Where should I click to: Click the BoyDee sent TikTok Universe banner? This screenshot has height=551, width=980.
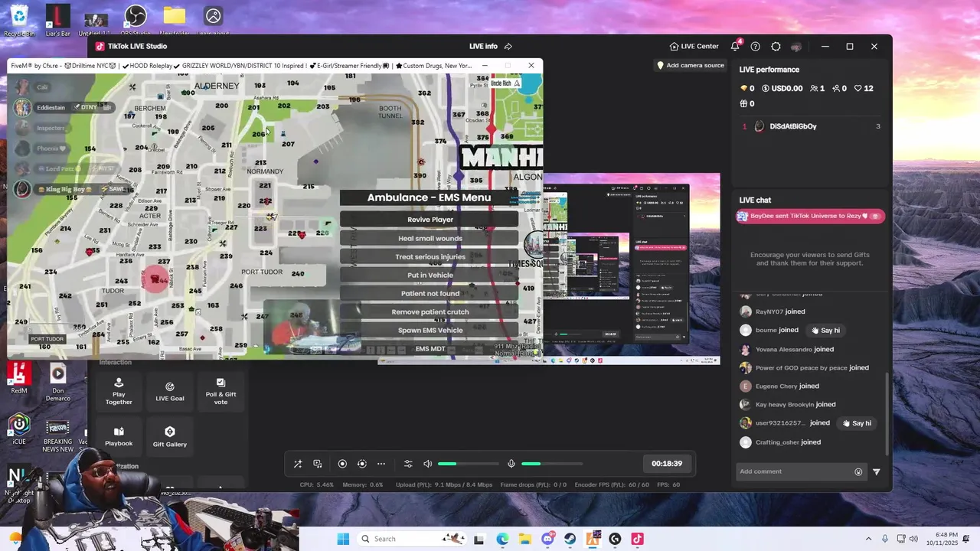(810, 217)
